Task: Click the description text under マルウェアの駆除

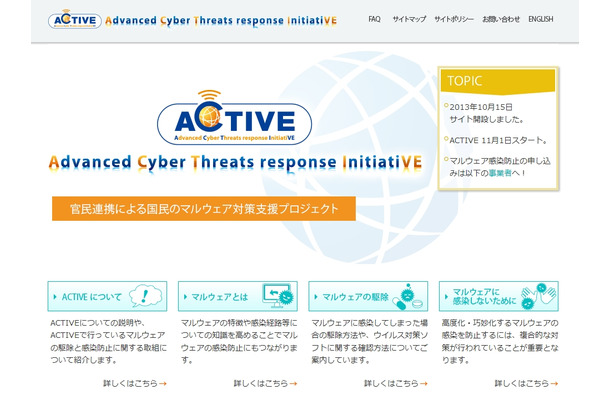Action: tap(370, 342)
